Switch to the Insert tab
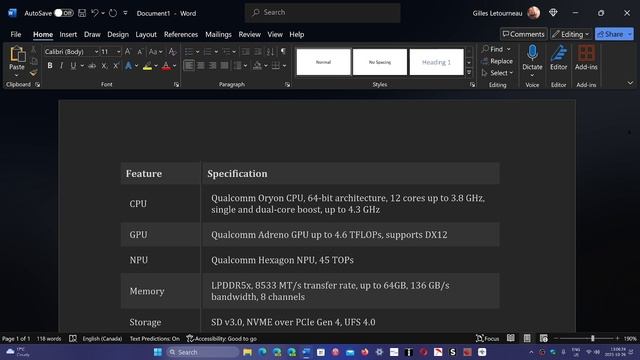The width and height of the screenshot is (640, 360). point(68,34)
